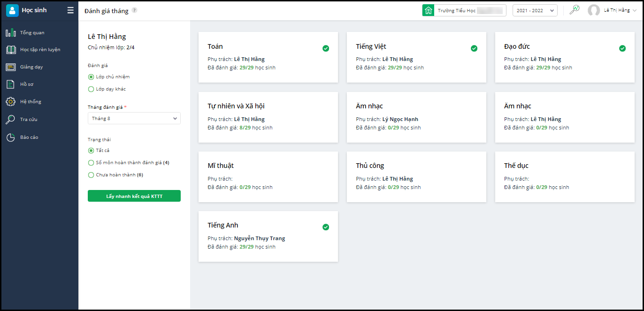Click the Hệ thống gear icon

[10, 102]
